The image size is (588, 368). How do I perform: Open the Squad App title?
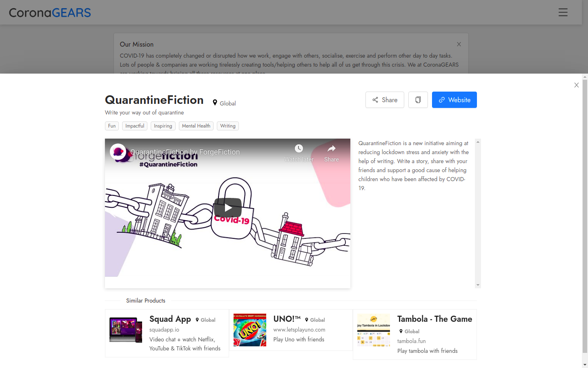pos(170,319)
